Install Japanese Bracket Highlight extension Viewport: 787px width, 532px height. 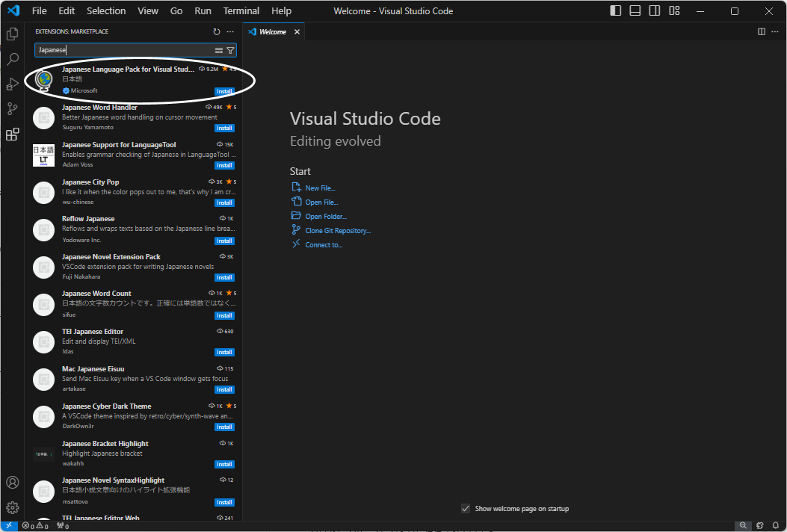(x=224, y=464)
